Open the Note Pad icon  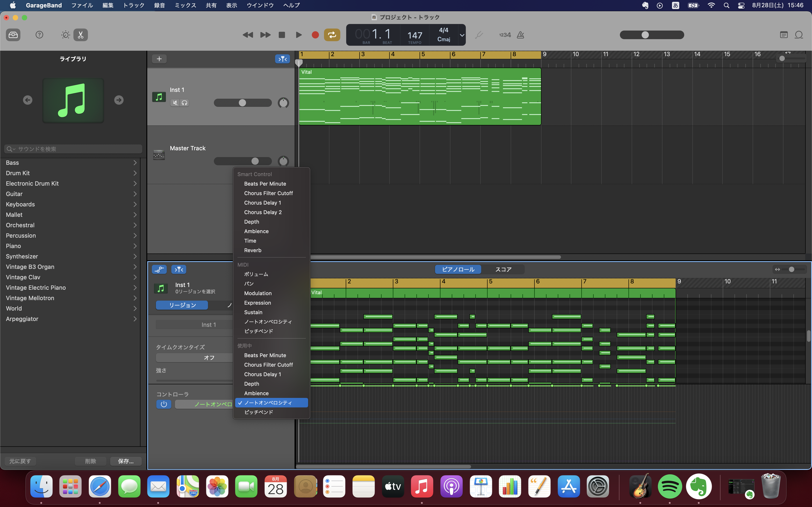click(784, 35)
